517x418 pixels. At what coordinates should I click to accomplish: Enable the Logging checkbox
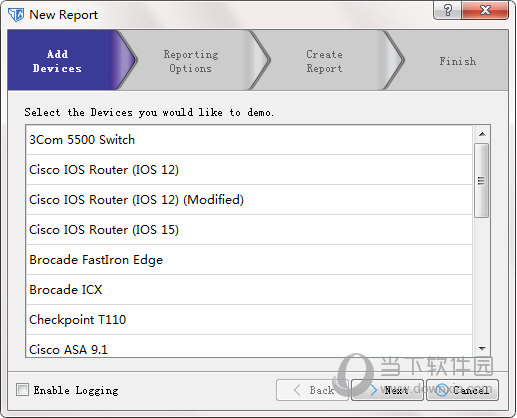pos(22,390)
